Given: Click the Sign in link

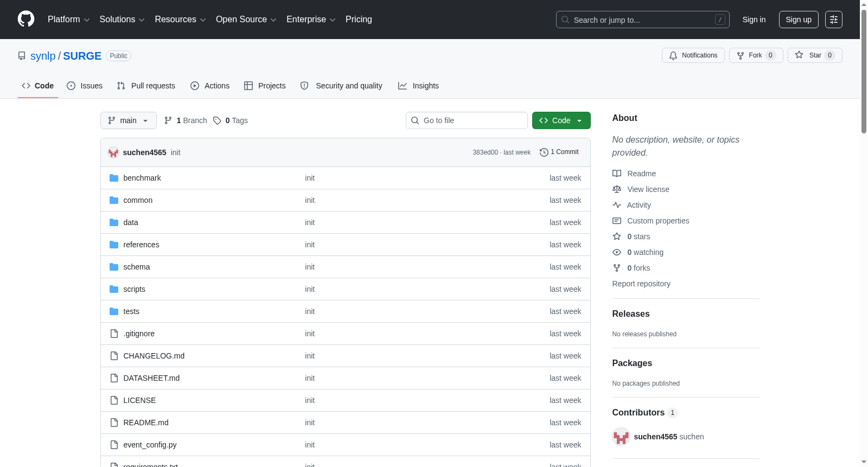Looking at the screenshot, I should 754,20.
